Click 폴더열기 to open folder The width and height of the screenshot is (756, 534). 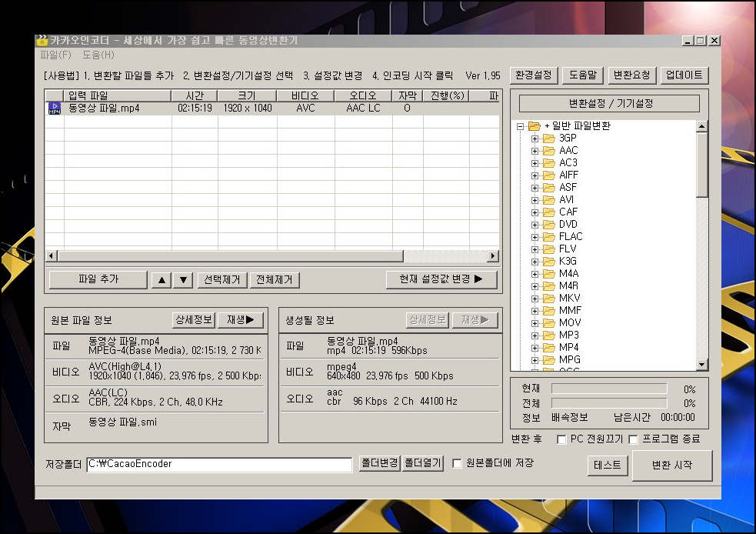coord(422,463)
